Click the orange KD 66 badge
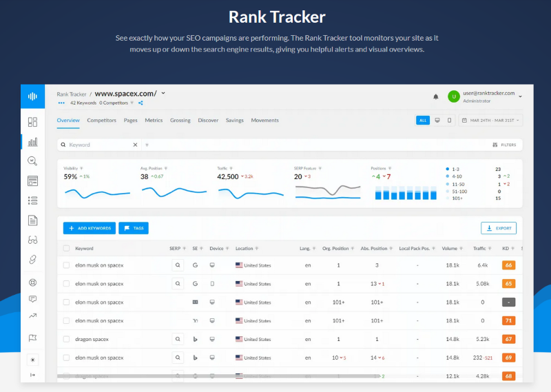Viewport: 551px width, 392px height. pos(509,265)
